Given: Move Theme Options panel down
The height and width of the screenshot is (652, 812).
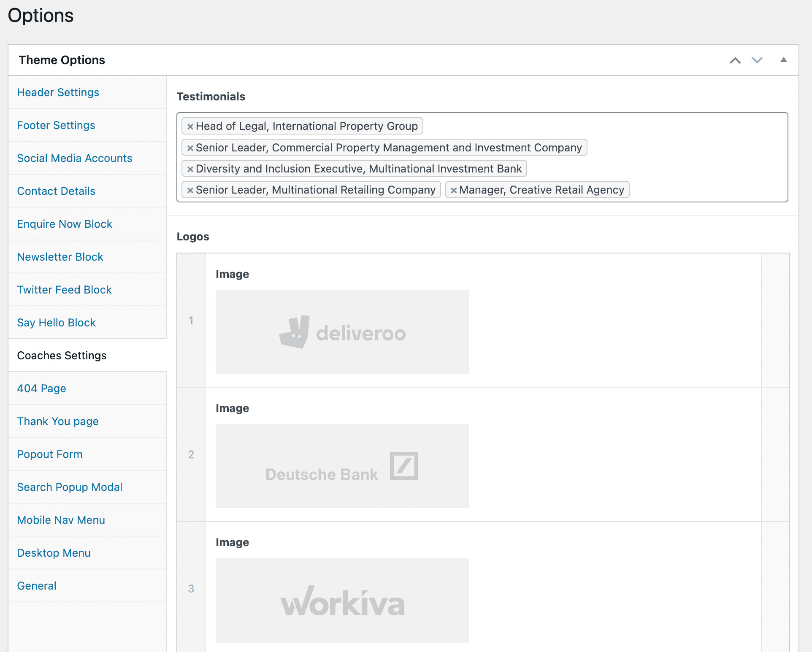Looking at the screenshot, I should coord(757,60).
